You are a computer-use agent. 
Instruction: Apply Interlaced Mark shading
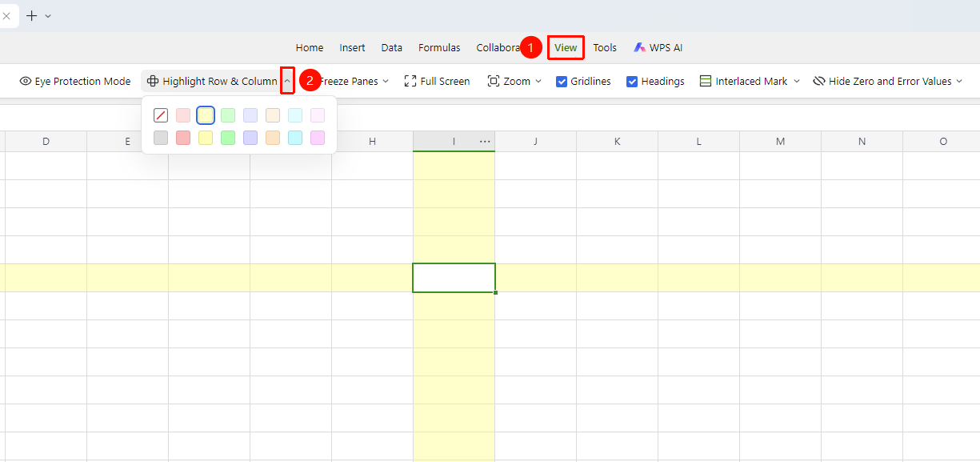pyautogui.click(x=744, y=81)
